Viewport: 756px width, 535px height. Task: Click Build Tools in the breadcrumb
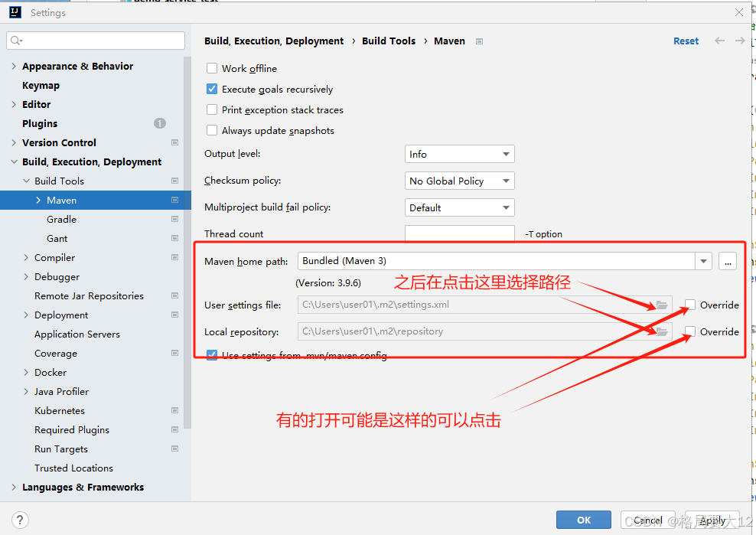click(389, 41)
